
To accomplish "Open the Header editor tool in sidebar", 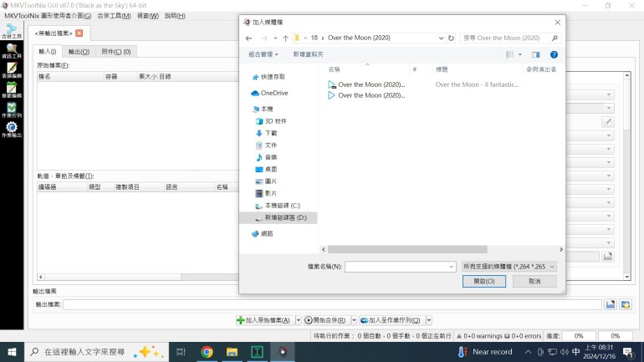I will click(12, 70).
